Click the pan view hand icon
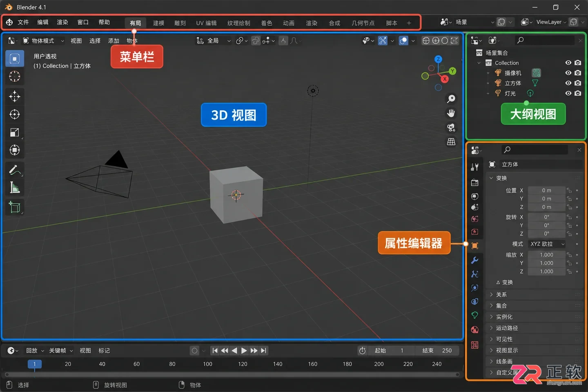 click(x=451, y=113)
